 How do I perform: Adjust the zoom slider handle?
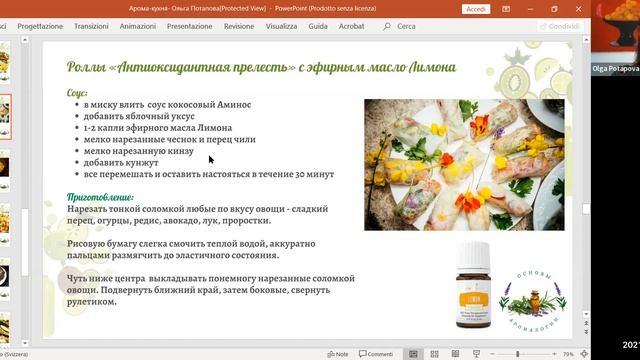click(x=518, y=354)
